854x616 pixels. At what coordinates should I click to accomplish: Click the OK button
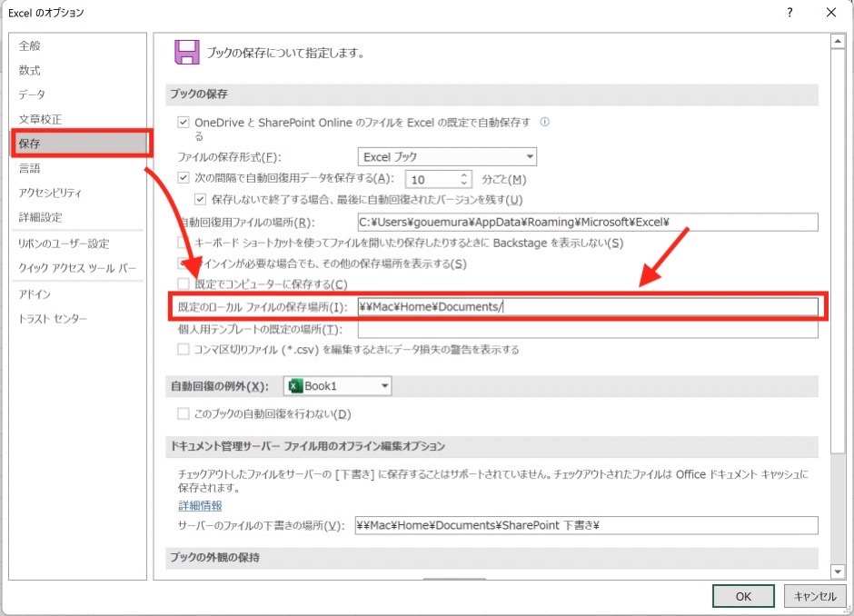coord(743,596)
